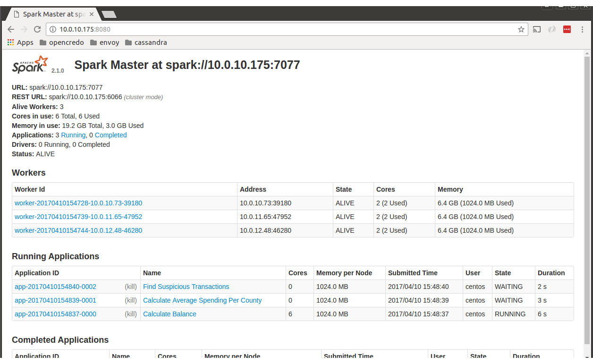This screenshot has width=593, height=364.
Task: Click the Completed Applications section heading
Action: point(60,340)
